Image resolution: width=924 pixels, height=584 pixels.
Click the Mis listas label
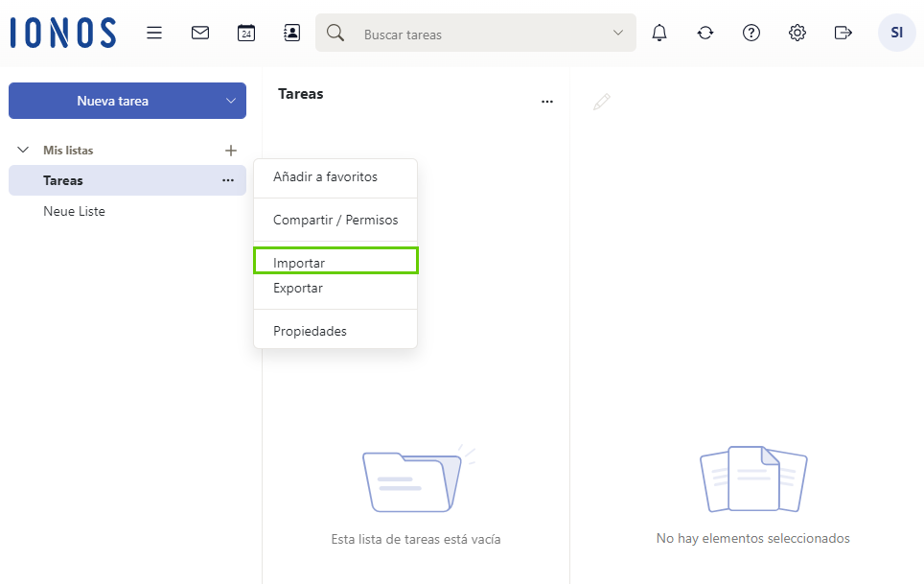tap(68, 151)
